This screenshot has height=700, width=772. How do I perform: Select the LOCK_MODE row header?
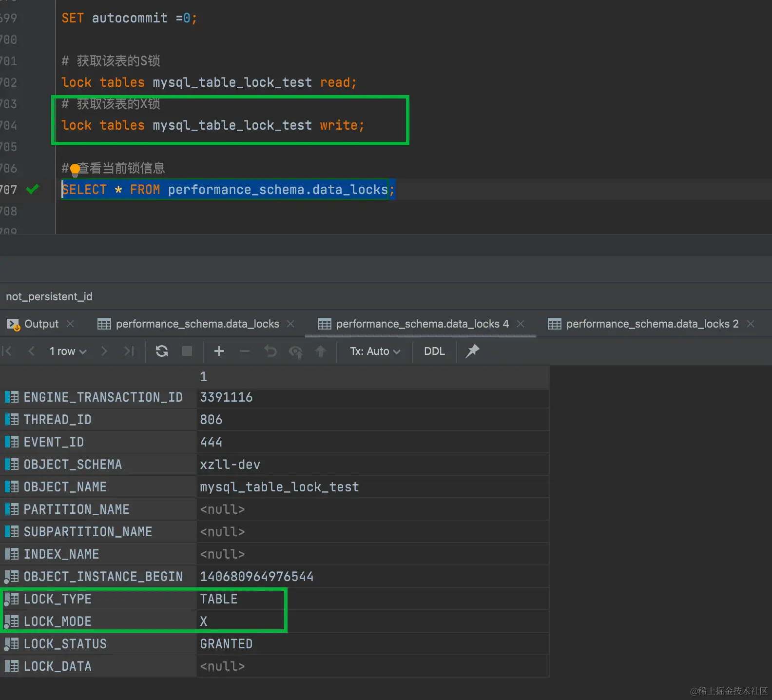[x=98, y=622]
